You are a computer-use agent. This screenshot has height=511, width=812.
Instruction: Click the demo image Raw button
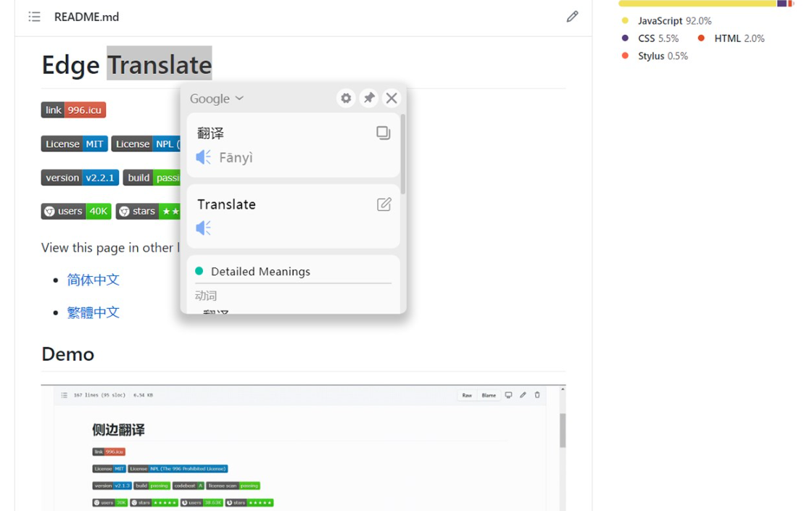point(467,395)
